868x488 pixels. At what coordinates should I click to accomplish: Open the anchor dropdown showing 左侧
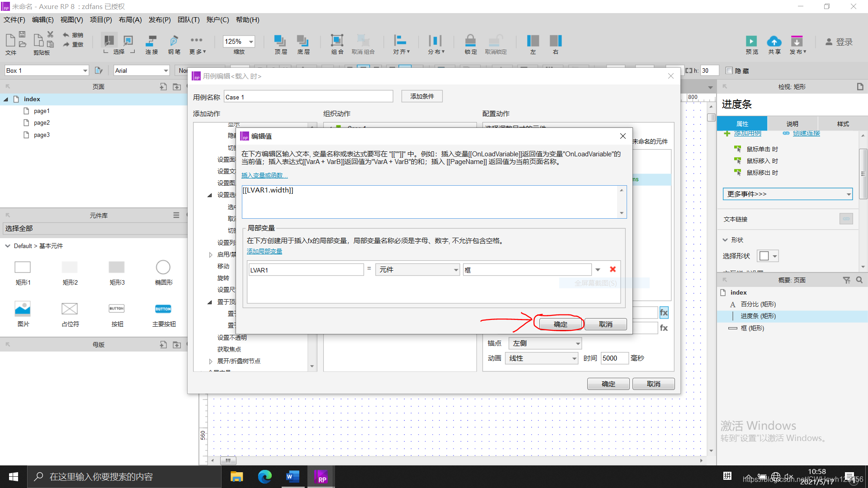pyautogui.click(x=546, y=343)
